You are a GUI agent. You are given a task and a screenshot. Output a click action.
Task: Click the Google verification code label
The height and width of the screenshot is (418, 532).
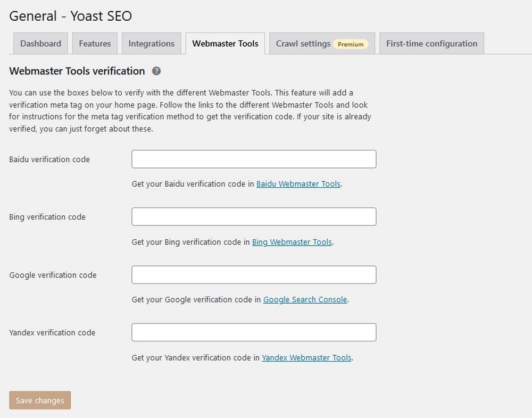[53, 275]
